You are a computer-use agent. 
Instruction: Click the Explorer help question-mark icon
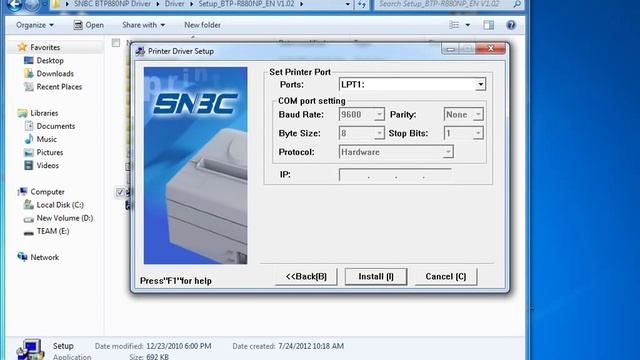pos(511,25)
